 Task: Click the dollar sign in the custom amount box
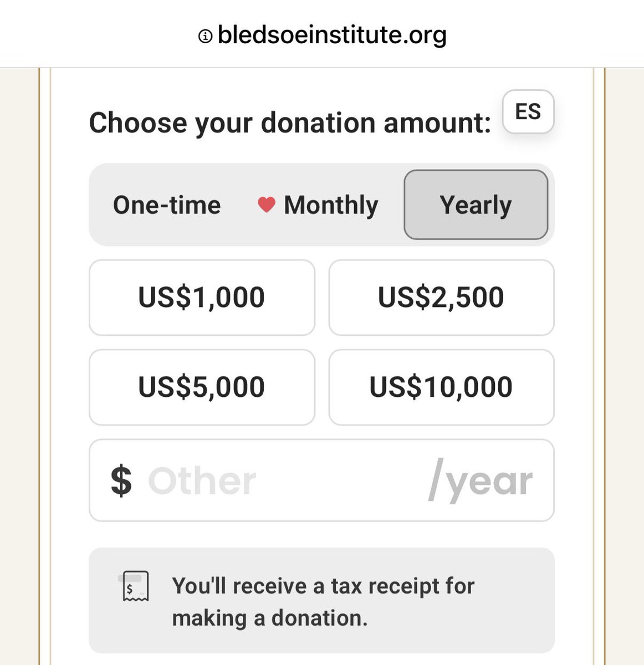coord(121,481)
